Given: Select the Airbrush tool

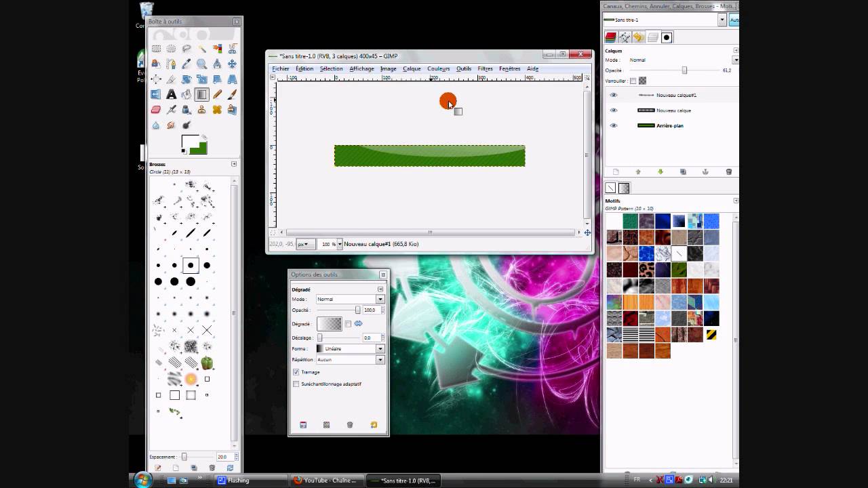Looking at the screenshot, I should point(172,109).
